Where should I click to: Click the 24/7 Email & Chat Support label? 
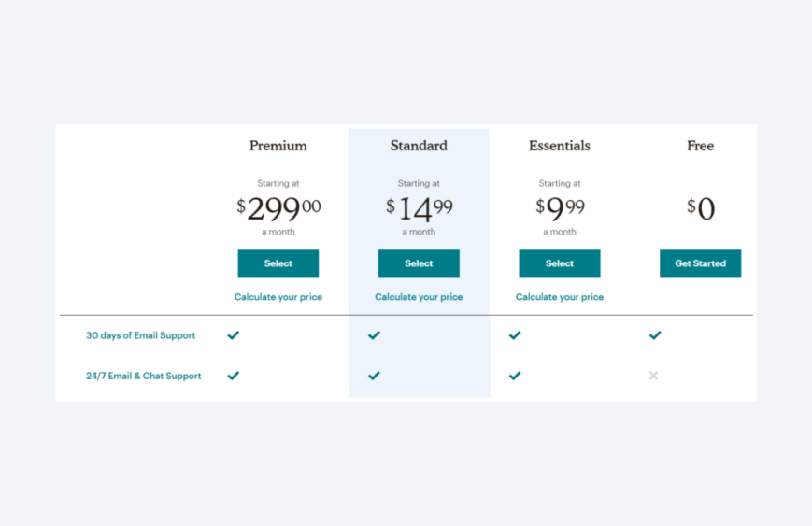143,376
